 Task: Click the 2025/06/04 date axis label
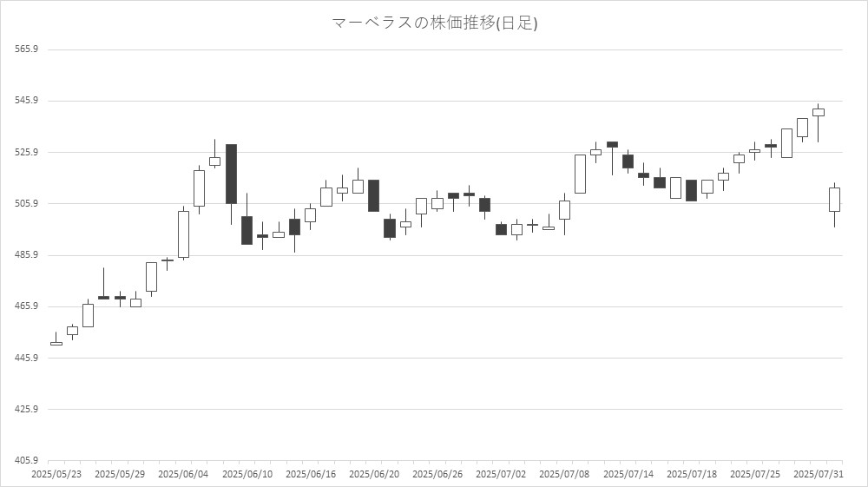tap(183, 475)
